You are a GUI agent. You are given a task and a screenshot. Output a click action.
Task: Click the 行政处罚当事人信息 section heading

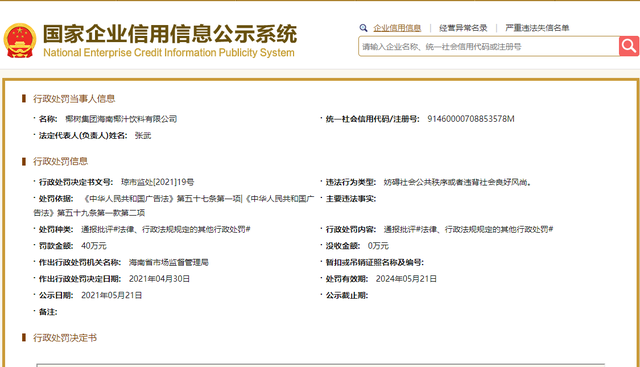click(74, 99)
